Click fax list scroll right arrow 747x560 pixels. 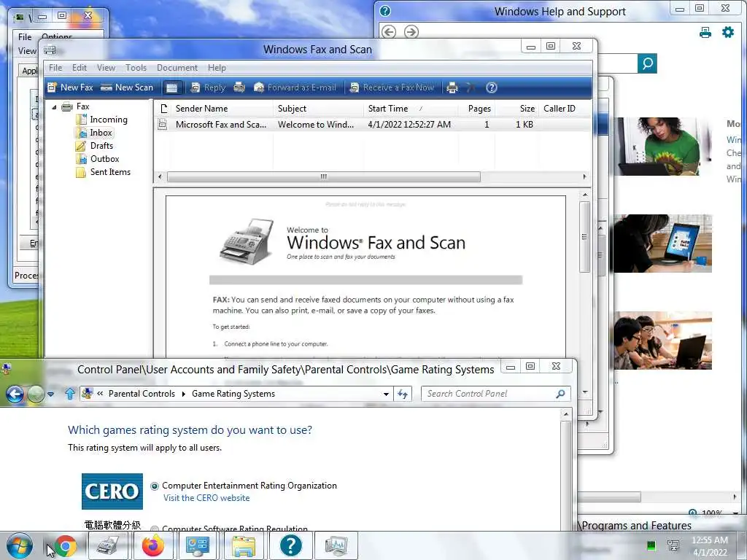584,176
